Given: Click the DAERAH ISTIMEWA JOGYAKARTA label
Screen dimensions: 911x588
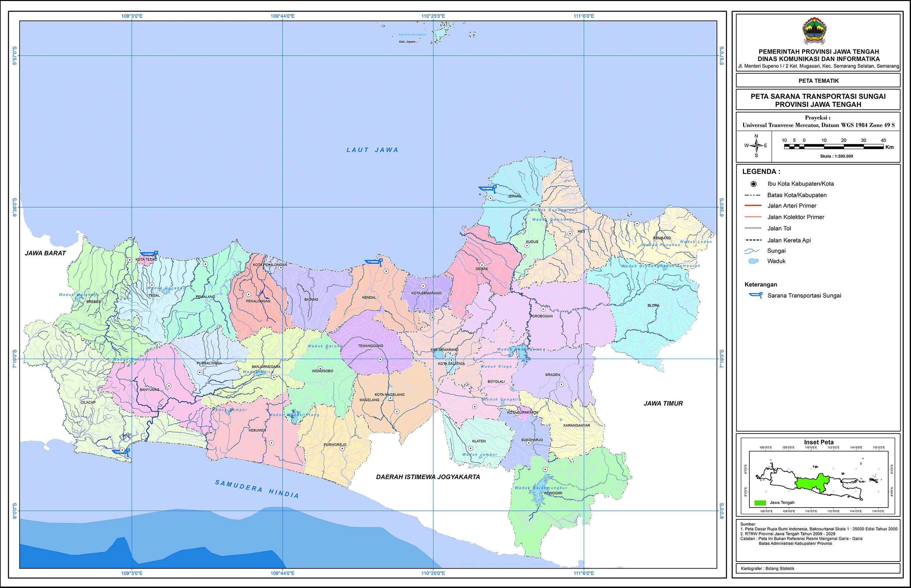Looking at the screenshot, I should [x=428, y=477].
